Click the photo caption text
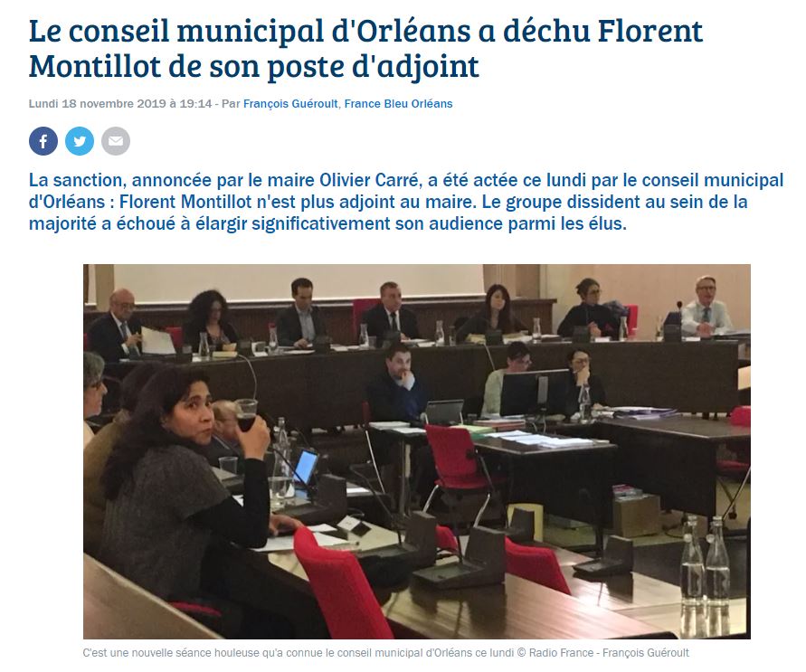Screen dimensions: 806x672 (x=385, y=653)
